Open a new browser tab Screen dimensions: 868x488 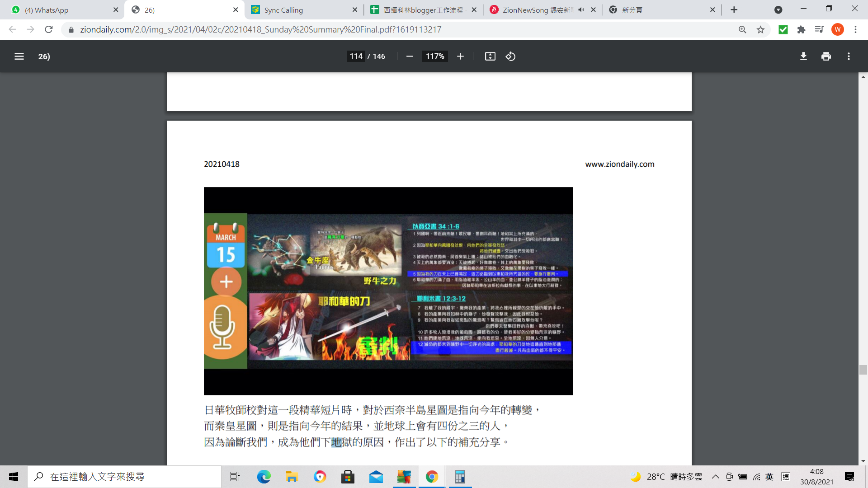(734, 10)
